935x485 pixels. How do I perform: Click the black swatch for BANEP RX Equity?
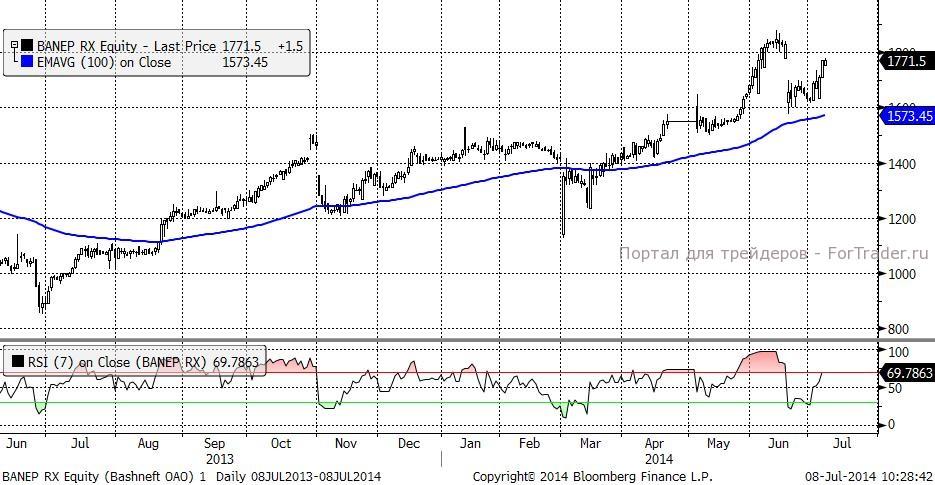tap(27, 46)
